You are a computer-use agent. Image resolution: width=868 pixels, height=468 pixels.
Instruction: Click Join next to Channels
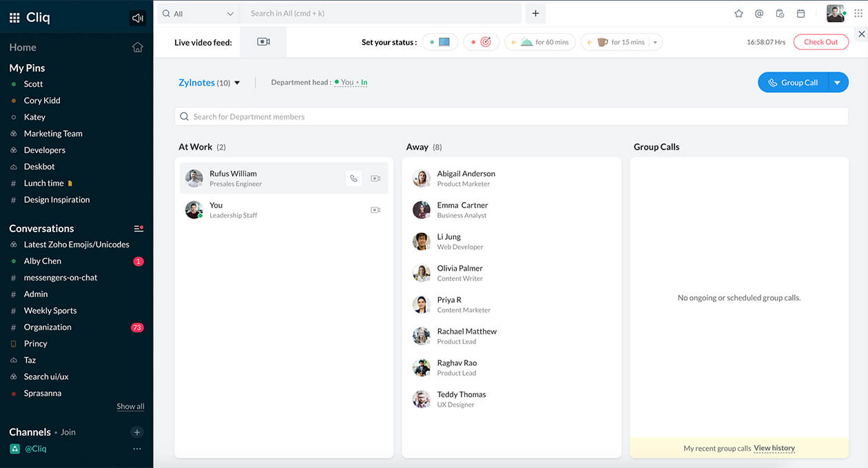[x=68, y=432]
